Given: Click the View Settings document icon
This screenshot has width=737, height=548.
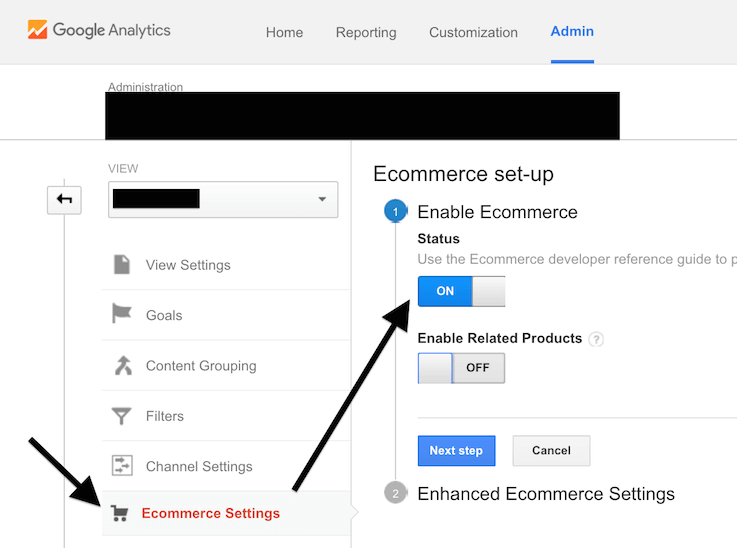Looking at the screenshot, I should pos(122,265).
